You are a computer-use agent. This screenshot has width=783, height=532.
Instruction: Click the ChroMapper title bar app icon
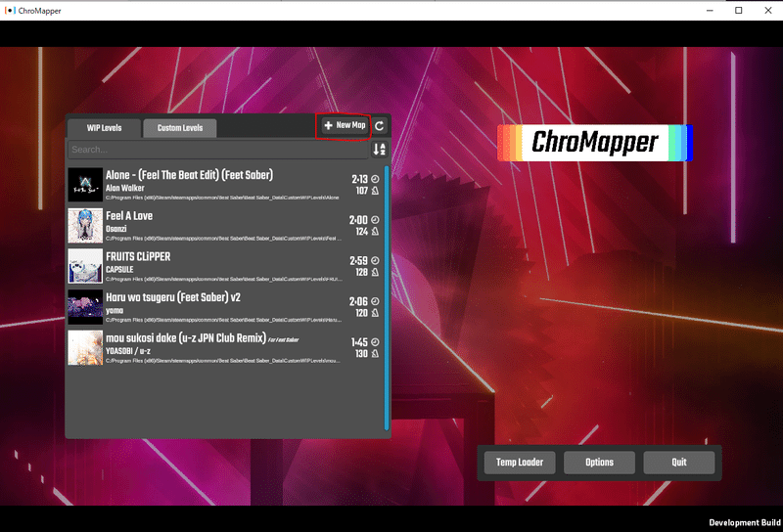coord(10,11)
